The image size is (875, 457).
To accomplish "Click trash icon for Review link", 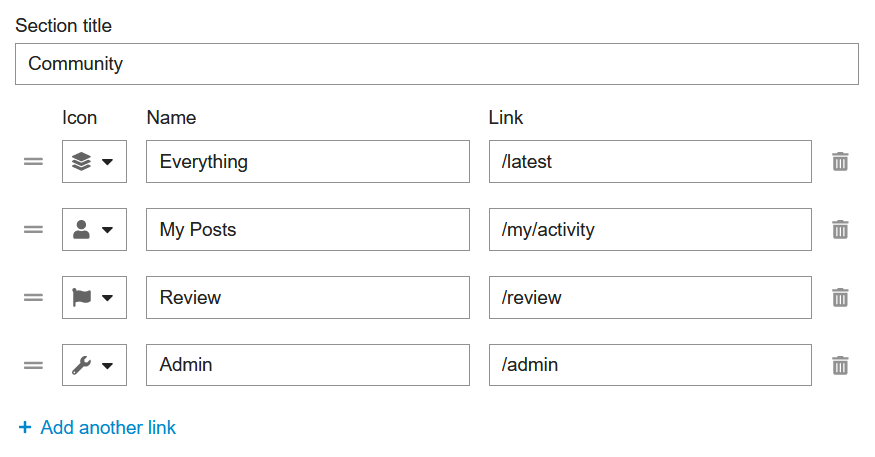I will [x=840, y=298].
